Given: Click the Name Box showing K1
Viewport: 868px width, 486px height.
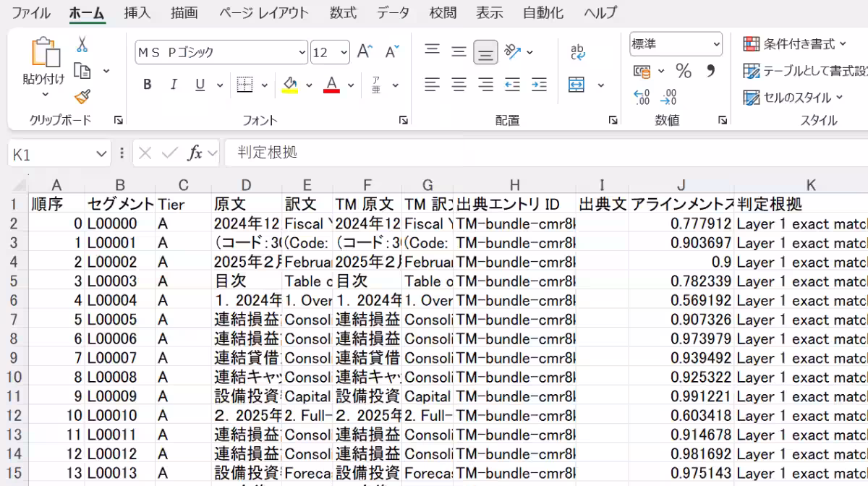Looking at the screenshot, I should pos(59,153).
